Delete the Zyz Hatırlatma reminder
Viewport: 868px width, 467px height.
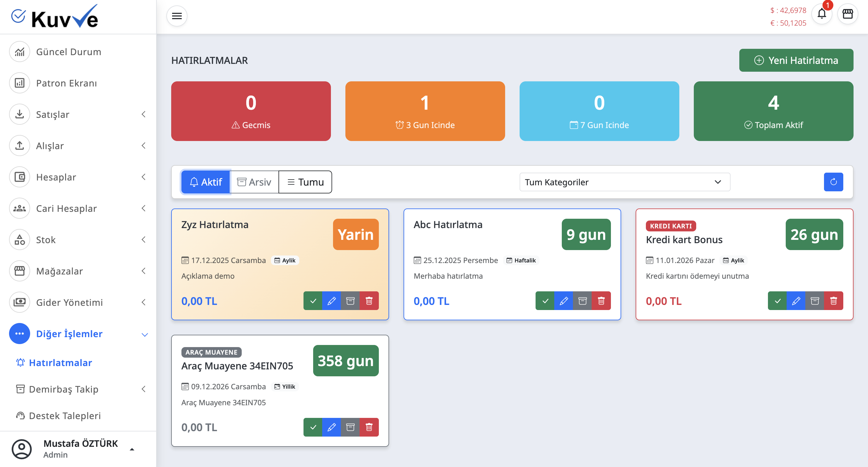[x=369, y=301]
